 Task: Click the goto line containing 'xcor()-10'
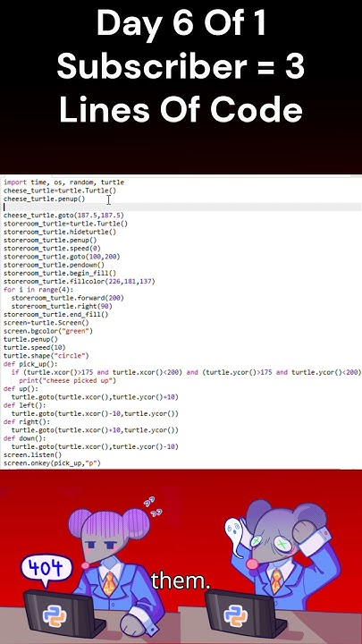click(95, 413)
